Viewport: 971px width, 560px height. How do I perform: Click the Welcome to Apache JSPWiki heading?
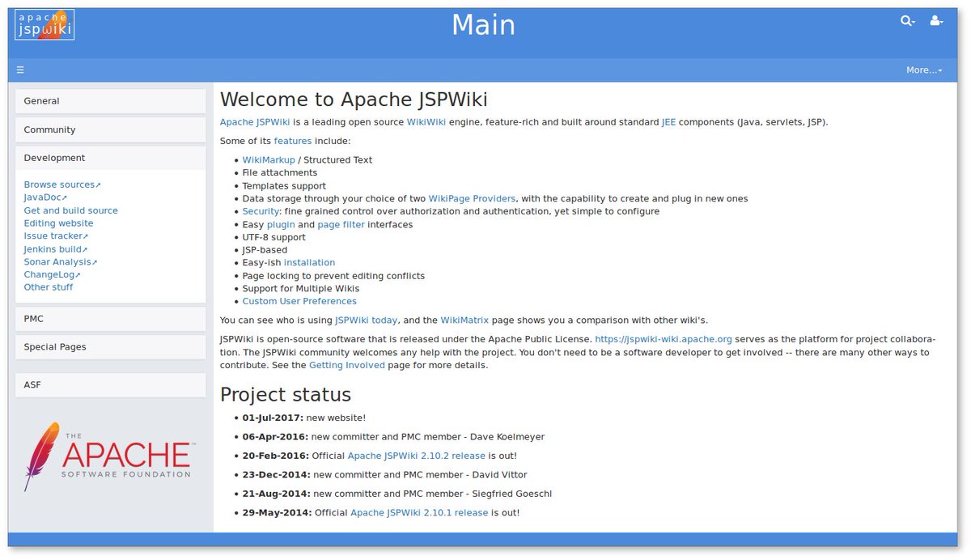354,100
